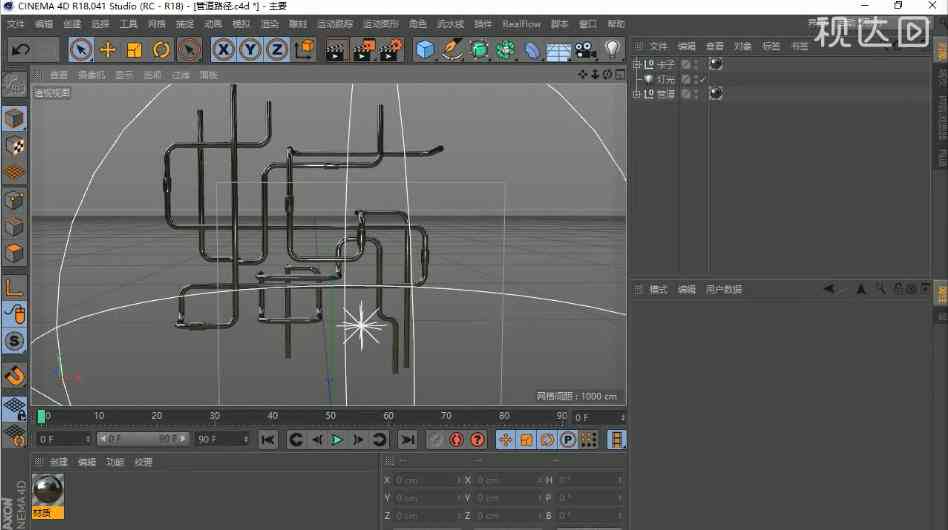Click make editable icon in left palette
This screenshot has height=530, width=948.
pos(15,85)
